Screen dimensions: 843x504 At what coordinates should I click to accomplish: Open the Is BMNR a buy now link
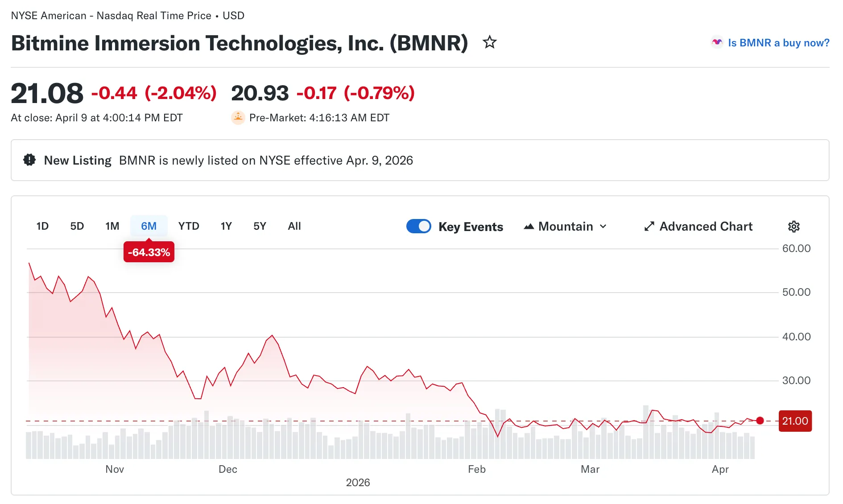click(778, 42)
